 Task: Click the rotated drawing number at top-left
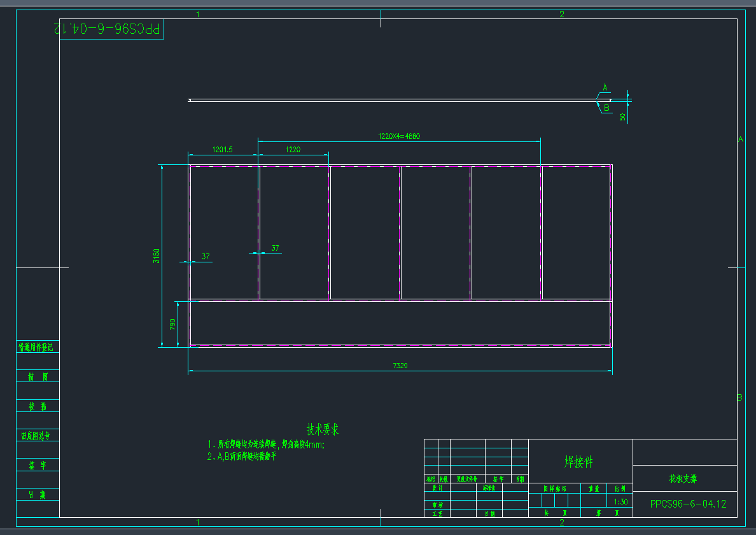pyautogui.click(x=109, y=29)
